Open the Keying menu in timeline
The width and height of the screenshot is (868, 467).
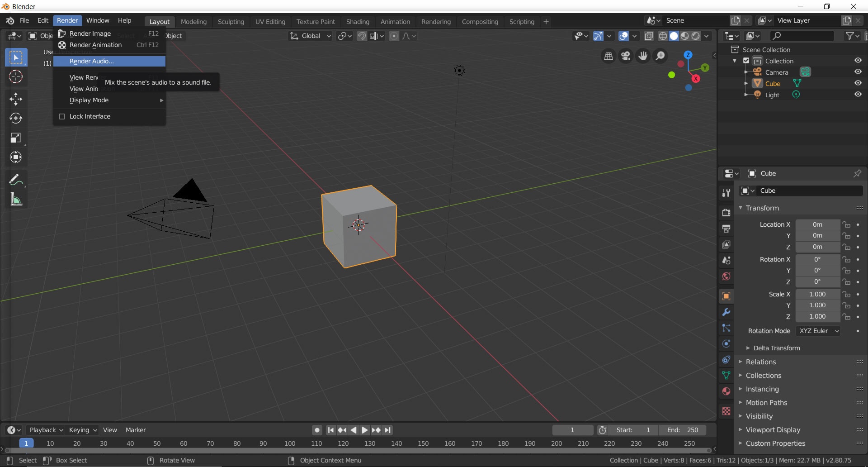click(x=82, y=430)
